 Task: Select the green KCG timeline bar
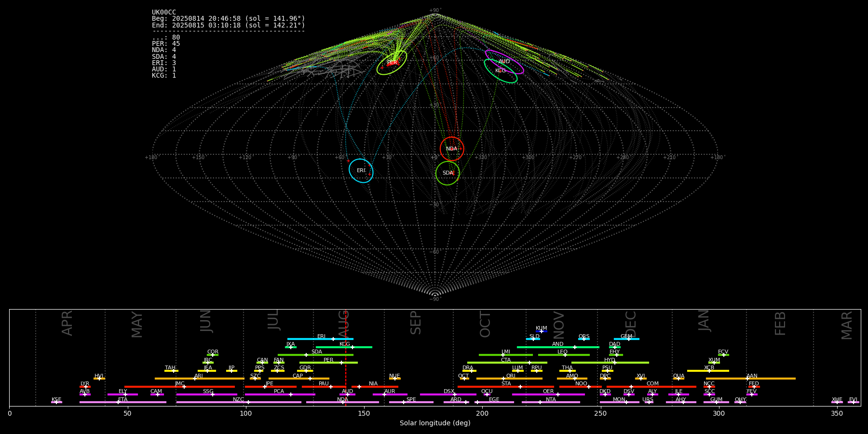pos(344,347)
